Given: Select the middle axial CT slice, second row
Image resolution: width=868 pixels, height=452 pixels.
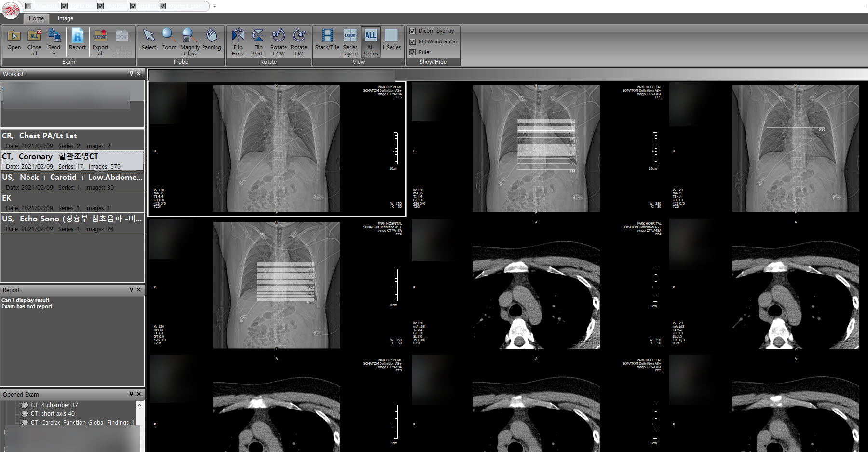Looking at the screenshot, I should (x=536, y=285).
